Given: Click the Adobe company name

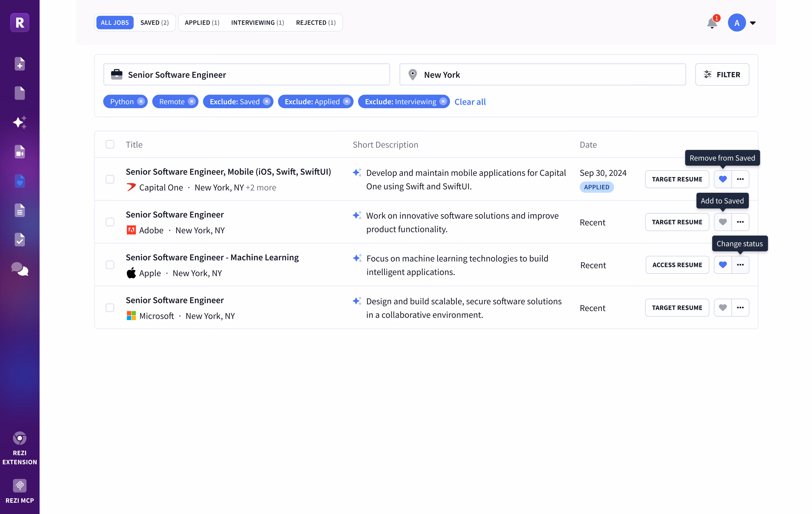Looking at the screenshot, I should 151,230.
